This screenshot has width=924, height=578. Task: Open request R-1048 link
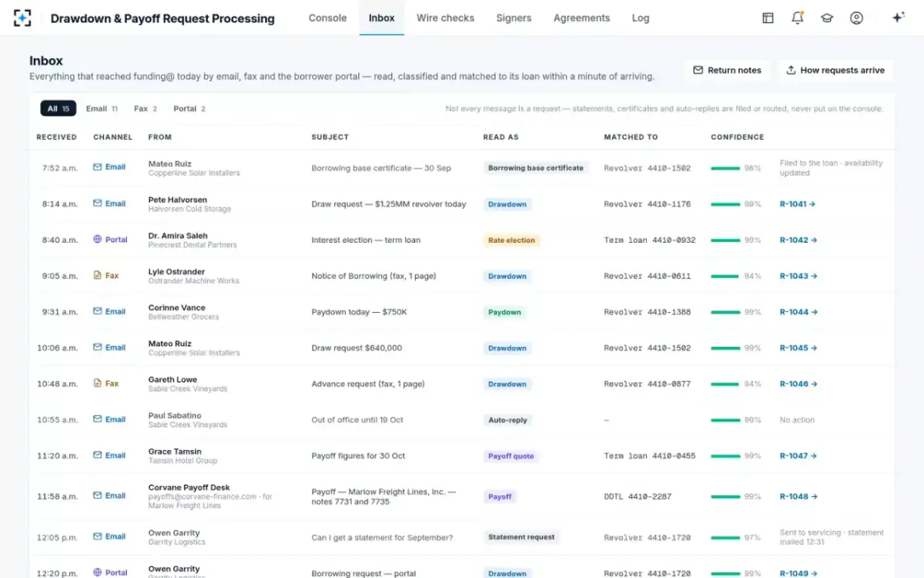(798, 496)
